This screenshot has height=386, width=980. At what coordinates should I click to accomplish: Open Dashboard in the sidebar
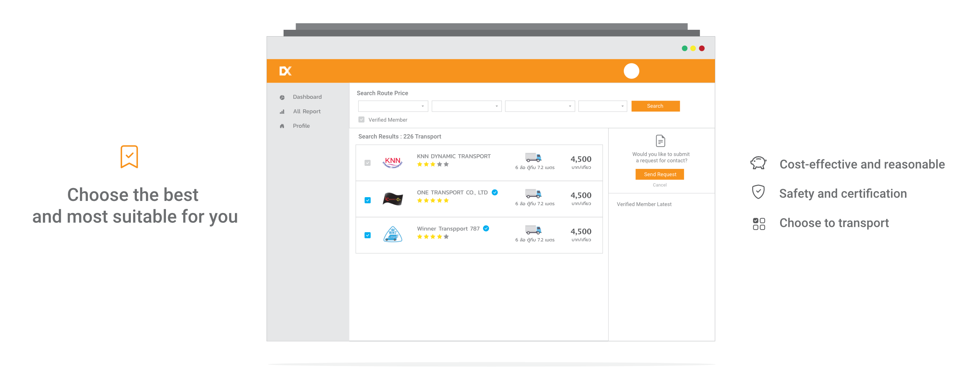pos(307,97)
